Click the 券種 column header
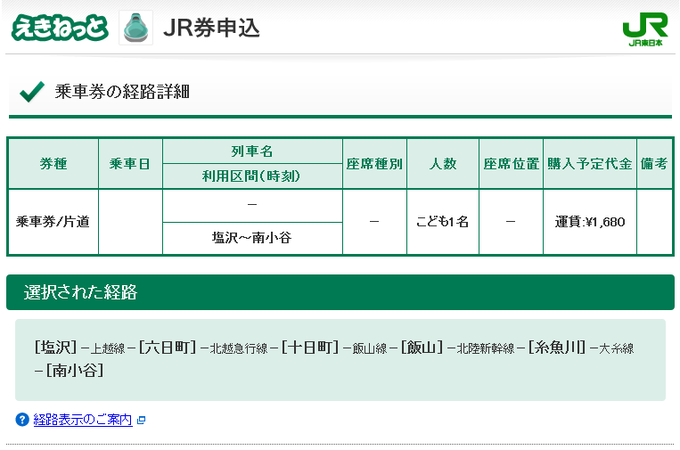This screenshot has height=450, width=680. [53, 164]
